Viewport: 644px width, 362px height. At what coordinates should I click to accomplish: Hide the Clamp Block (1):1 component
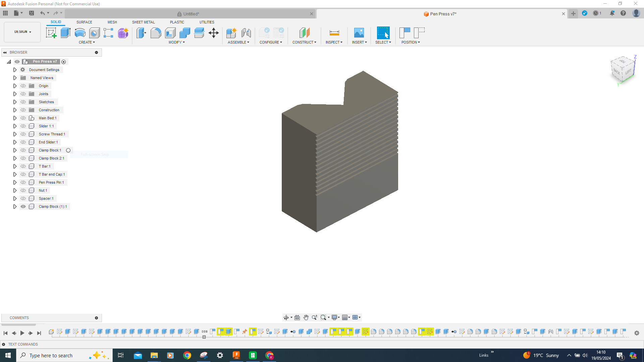click(23, 206)
